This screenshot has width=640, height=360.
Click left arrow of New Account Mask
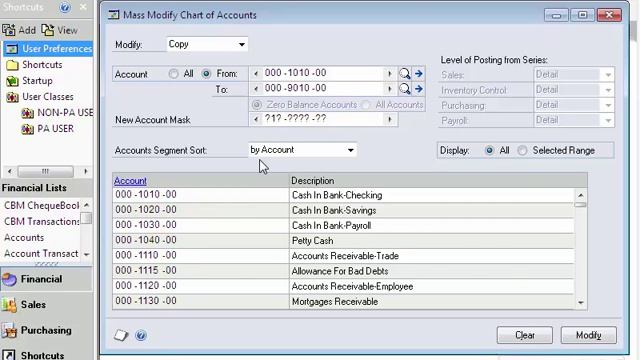[x=256, y=120]
